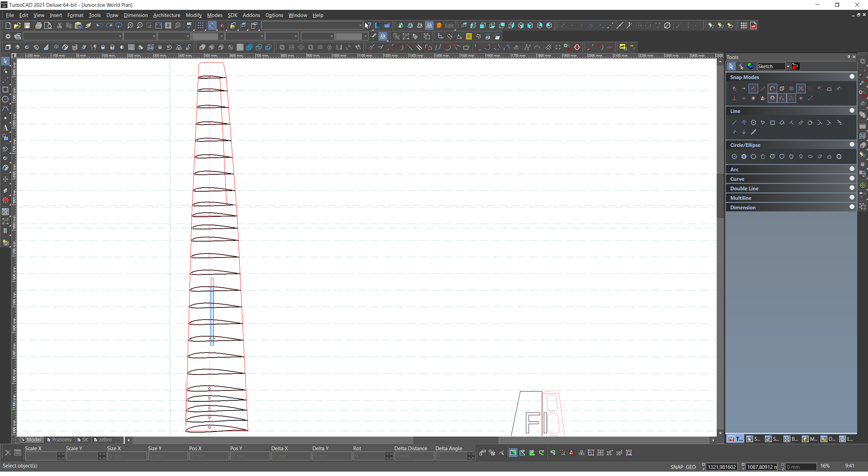Click the Zoom In magnifier icon
868x476 pixels.
(130, 25)
